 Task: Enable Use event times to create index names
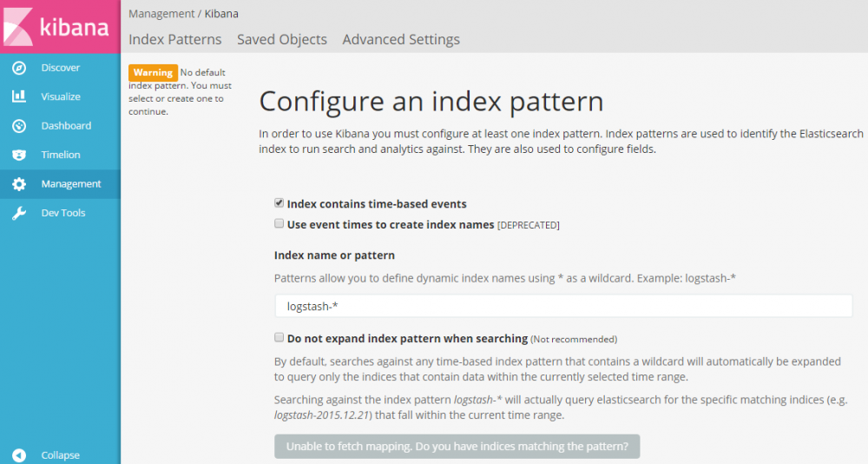(279, 224)
